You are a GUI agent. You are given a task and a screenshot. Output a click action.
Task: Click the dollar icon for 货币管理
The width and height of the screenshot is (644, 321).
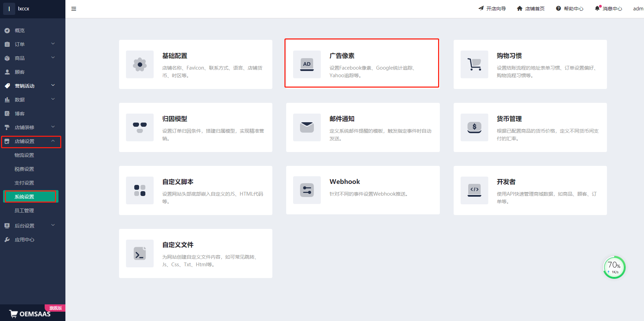coord(474,127)
